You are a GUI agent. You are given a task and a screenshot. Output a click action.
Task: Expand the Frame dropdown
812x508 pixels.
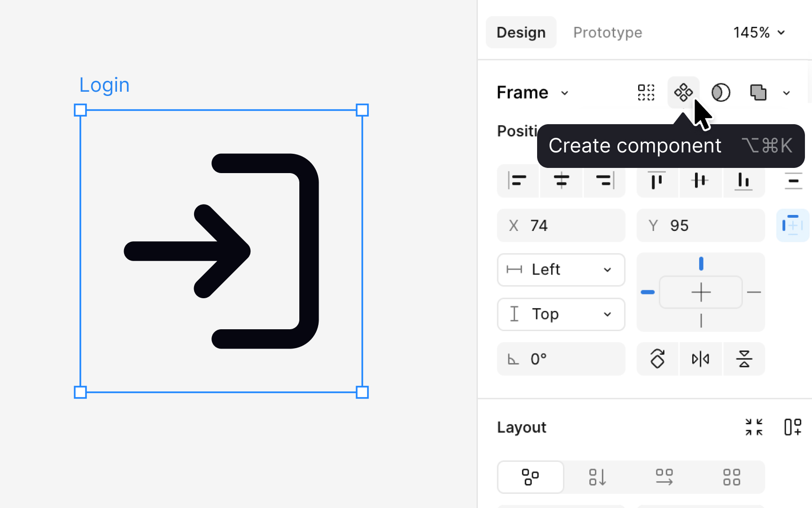coord(533,92)
